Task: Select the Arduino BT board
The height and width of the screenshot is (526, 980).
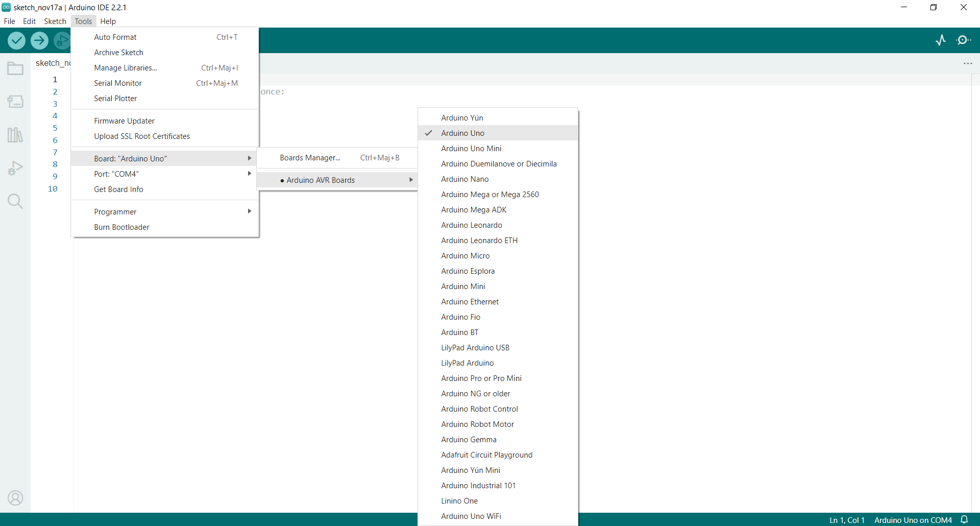Action: tap(498, 332)
